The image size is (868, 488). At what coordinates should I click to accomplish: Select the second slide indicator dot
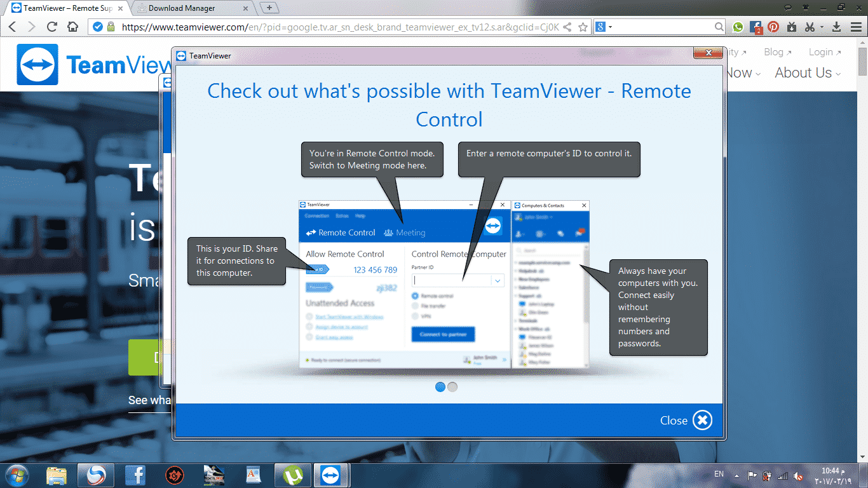pyautogui.click(x=452, y=387)
